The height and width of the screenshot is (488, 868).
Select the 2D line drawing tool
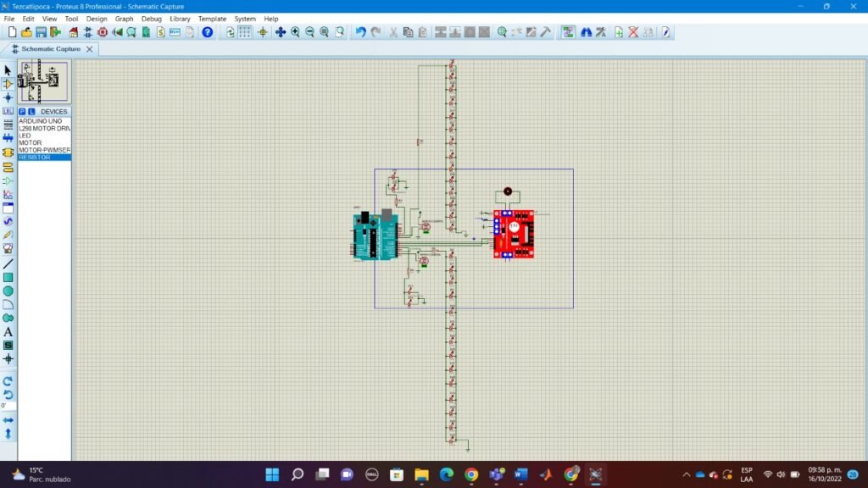pyautogui.click(x=8, y=263)
